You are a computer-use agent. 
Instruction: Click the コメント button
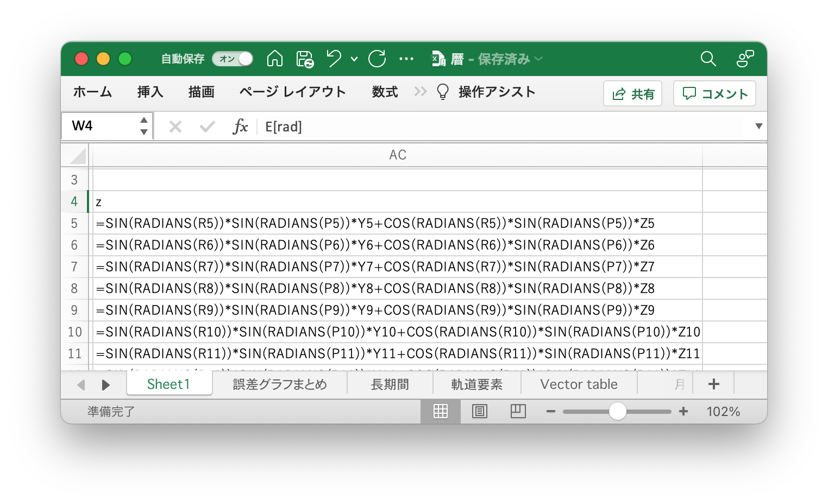coord(714,93)
